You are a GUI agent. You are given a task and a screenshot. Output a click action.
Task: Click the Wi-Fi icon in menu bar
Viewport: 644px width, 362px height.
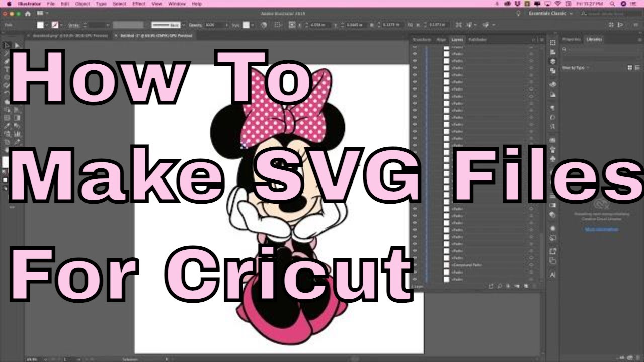click(557, 4)
